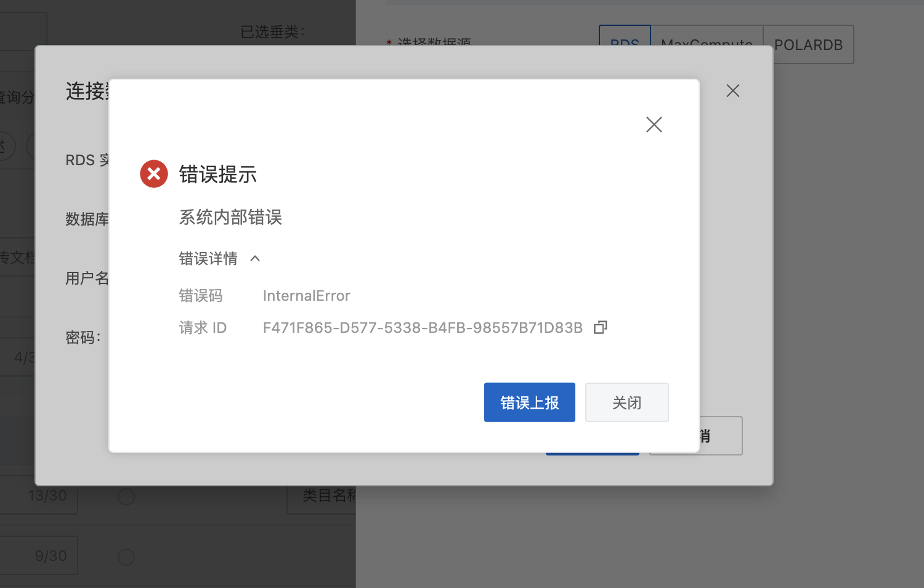Image resolution: width=924 pixels, height=588 pixels.
Task: Click the 错误详情 label to toggle details
Action: click(208, 259)
